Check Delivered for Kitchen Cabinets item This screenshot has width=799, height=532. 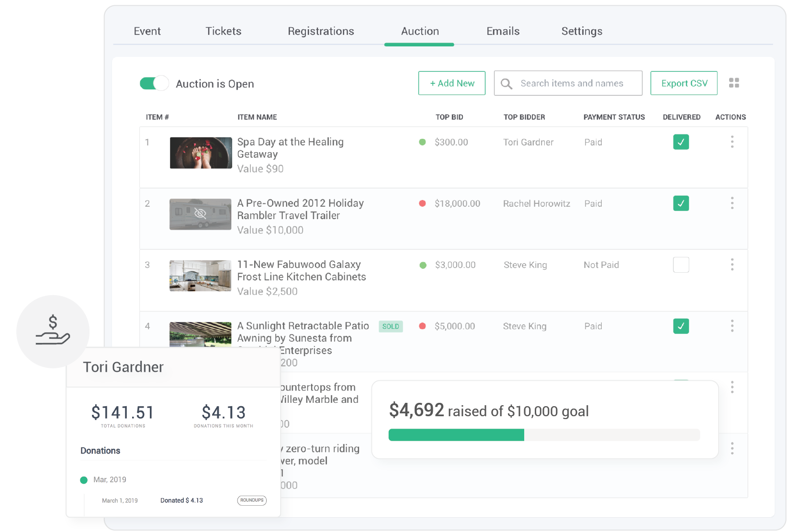[681, 265]
